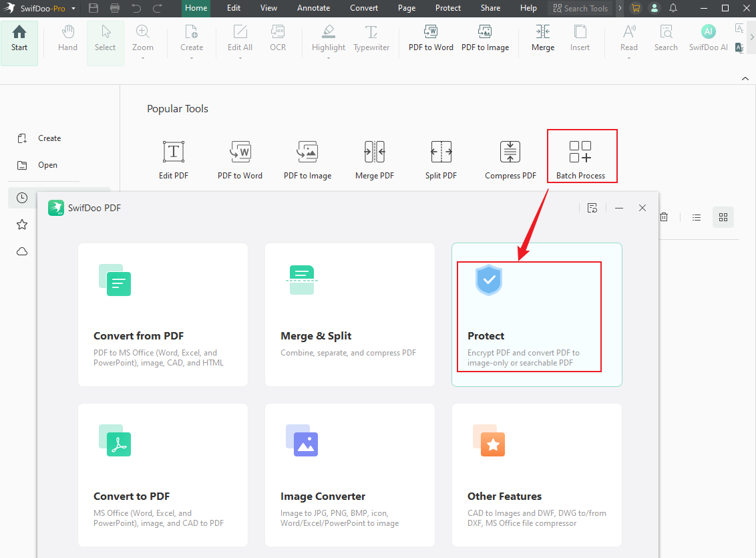The height and width of the screenshot is (558, 756).
Task: Click the Undo icon
Action: [x=138, y=8]
